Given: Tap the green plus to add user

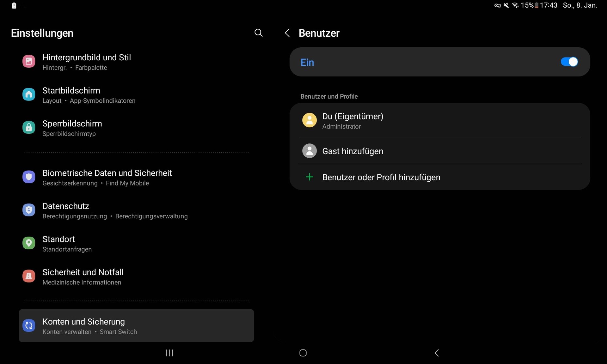Looking at the screenshot, I should [x=310, y=177].
